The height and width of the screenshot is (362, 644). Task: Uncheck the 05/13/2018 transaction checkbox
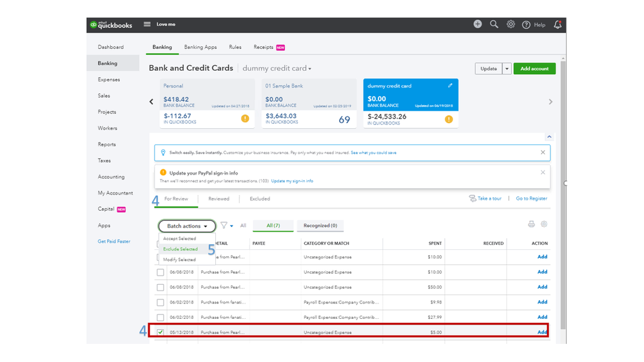tap(161, 332)
